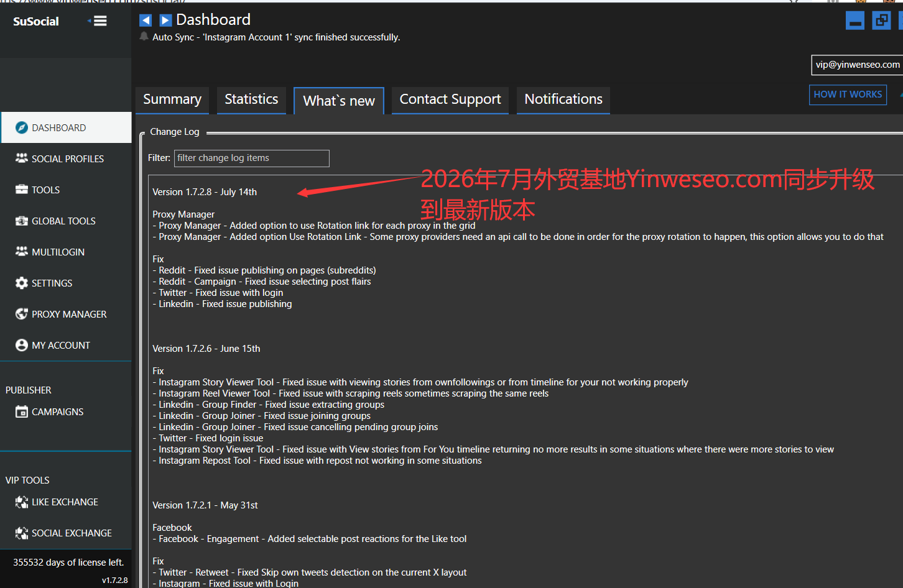Switch to the Summary tab
903x588 pixels.
click(172, 99)
